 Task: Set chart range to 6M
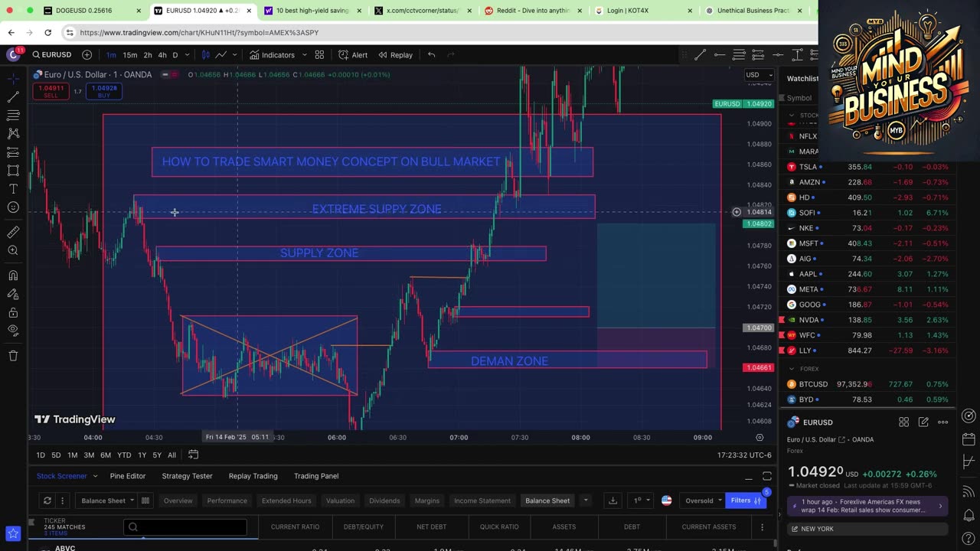click(x=106, y=455)
